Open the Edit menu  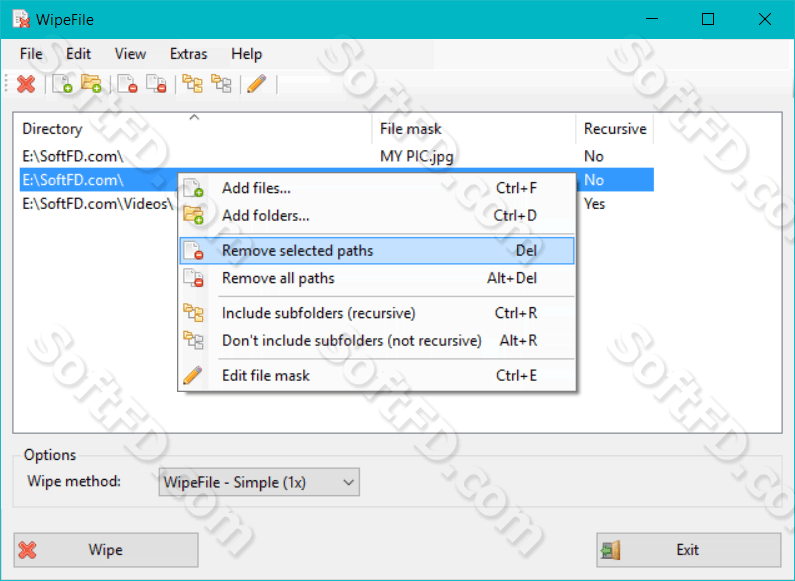(78, 54)
